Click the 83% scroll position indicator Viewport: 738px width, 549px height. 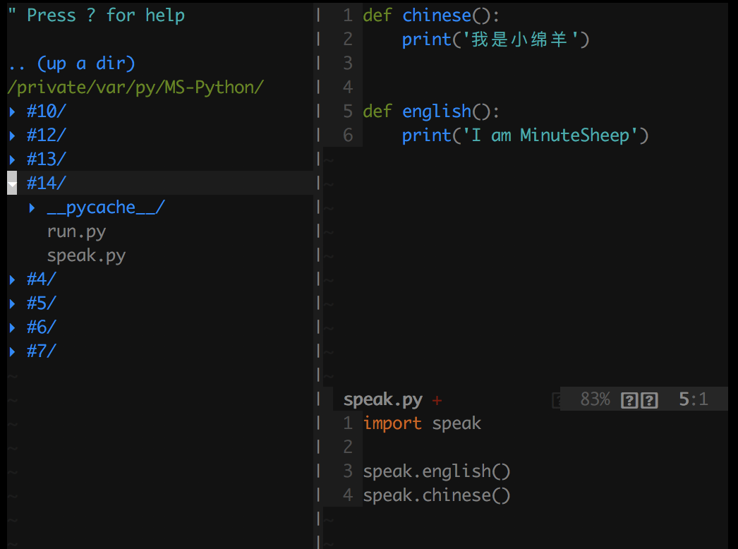click(595, 399)
